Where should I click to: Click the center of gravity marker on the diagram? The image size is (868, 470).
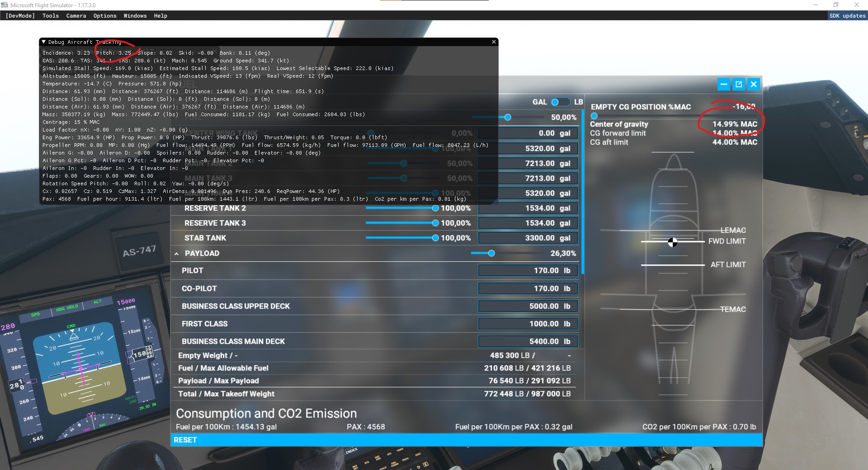coord(673,242)
